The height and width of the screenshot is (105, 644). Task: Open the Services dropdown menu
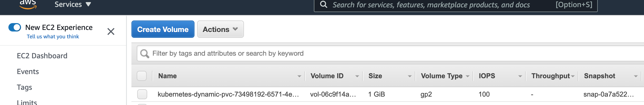coord(73,4)
